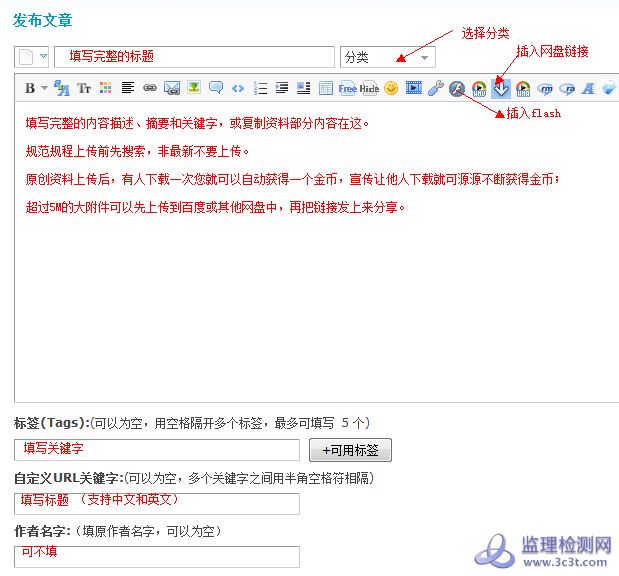Click the author name input field
This screenshot has height=576, width=619.
point(156,556)
